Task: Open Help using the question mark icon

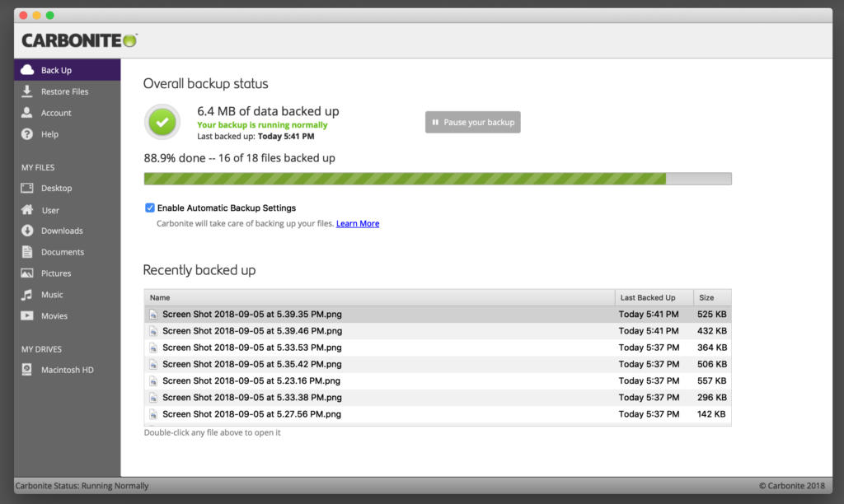Action: [x=28, y=133]
